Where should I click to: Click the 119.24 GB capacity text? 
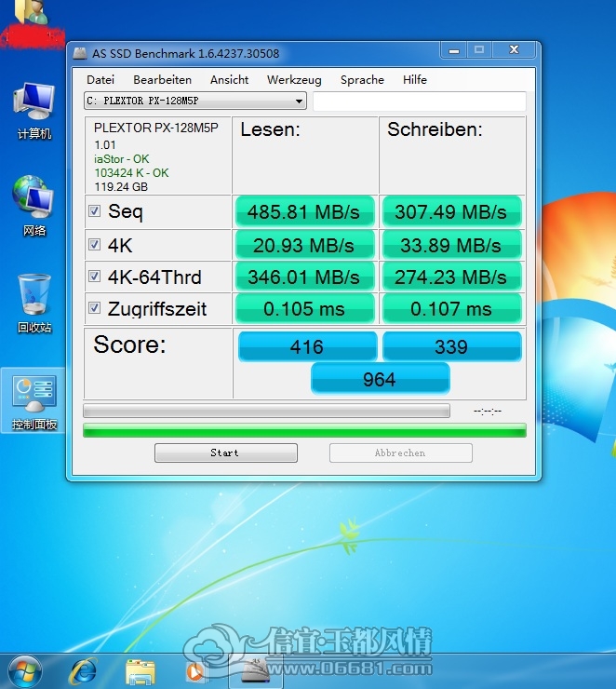click(x=121, y=187)
